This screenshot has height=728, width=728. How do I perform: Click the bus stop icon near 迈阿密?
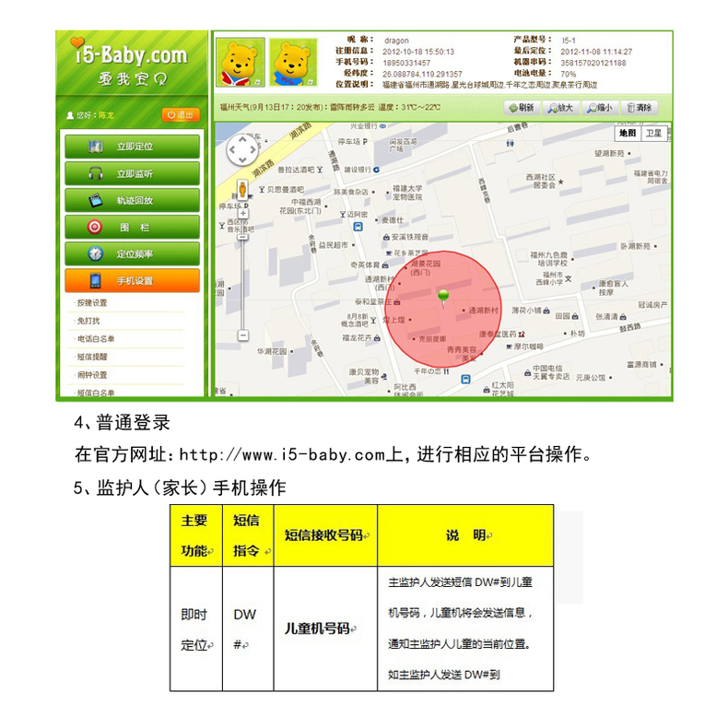[x=358, y=227]
